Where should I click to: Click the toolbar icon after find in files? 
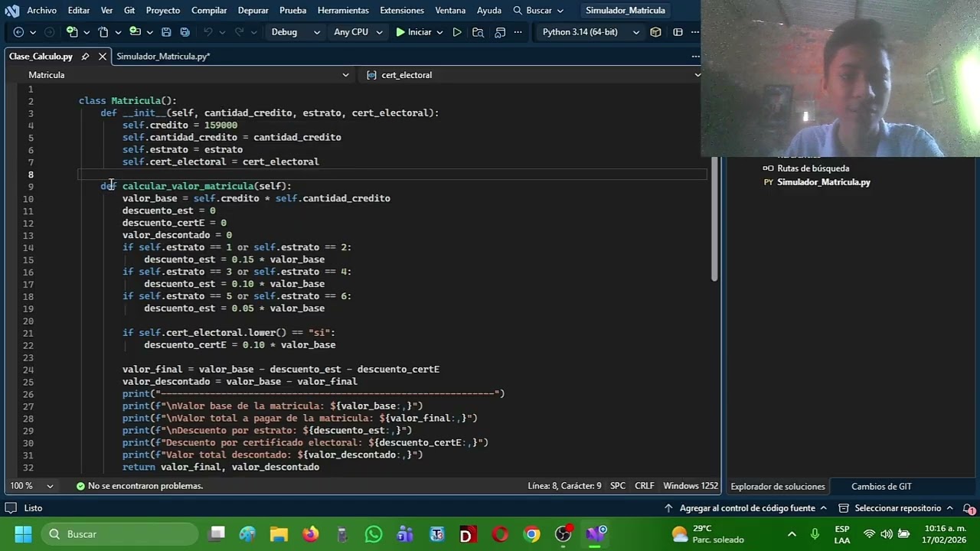(x=500, y=32)
